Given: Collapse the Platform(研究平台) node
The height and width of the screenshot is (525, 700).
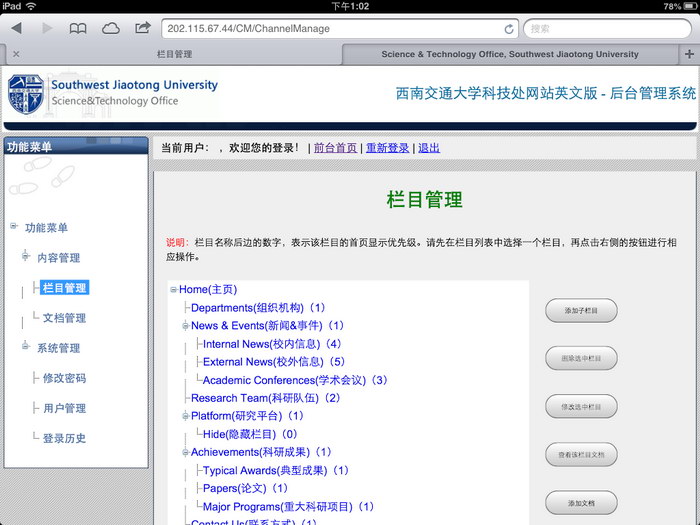Looking at the screenshot, I should click(186, 416).
